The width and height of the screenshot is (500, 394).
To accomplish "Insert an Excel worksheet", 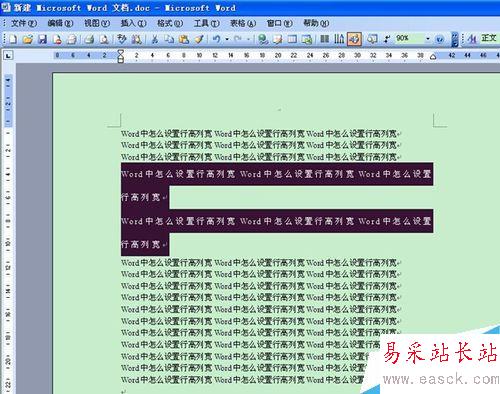I will (x=306, y=39).
